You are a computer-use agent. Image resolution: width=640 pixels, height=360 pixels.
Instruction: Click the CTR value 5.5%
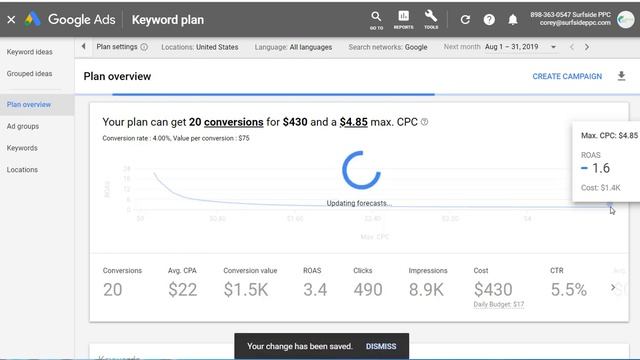click(569, 290)
